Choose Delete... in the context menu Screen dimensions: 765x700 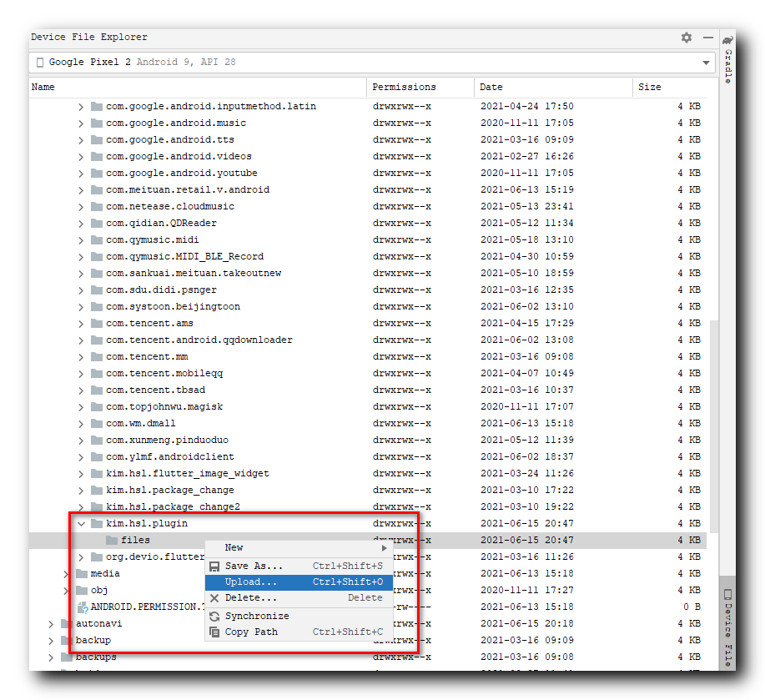(x=299, y=597)
